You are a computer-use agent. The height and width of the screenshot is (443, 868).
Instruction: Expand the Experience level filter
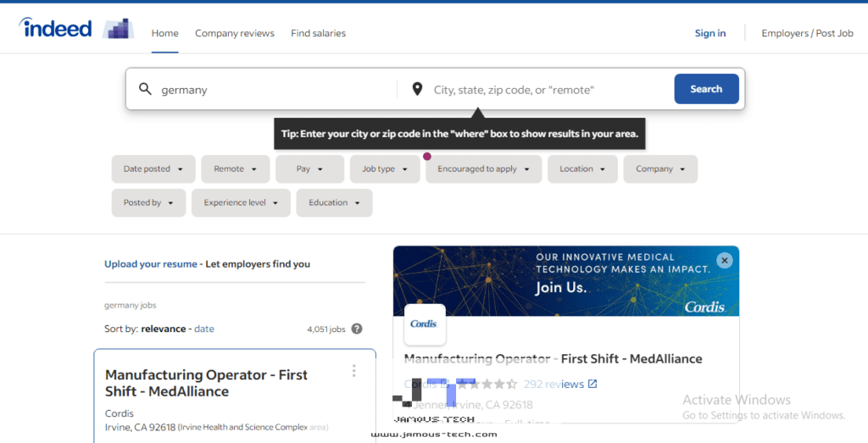click(x=241, y=203)
